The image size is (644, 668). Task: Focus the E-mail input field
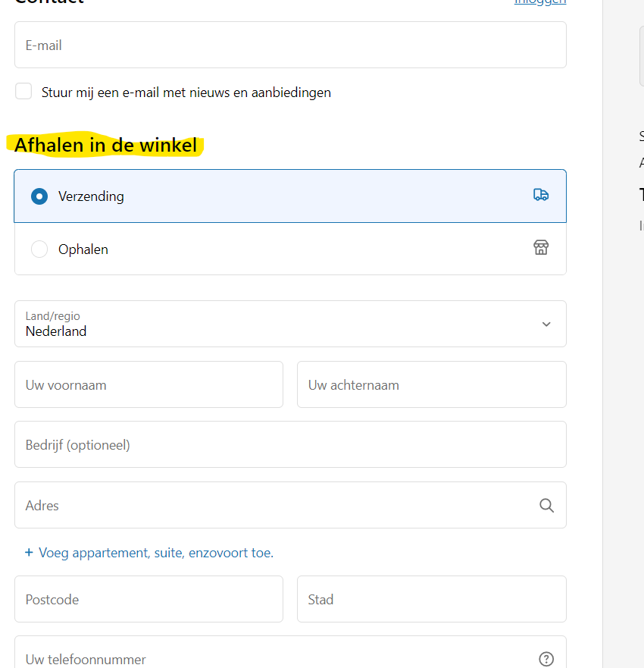coord(290,45)
